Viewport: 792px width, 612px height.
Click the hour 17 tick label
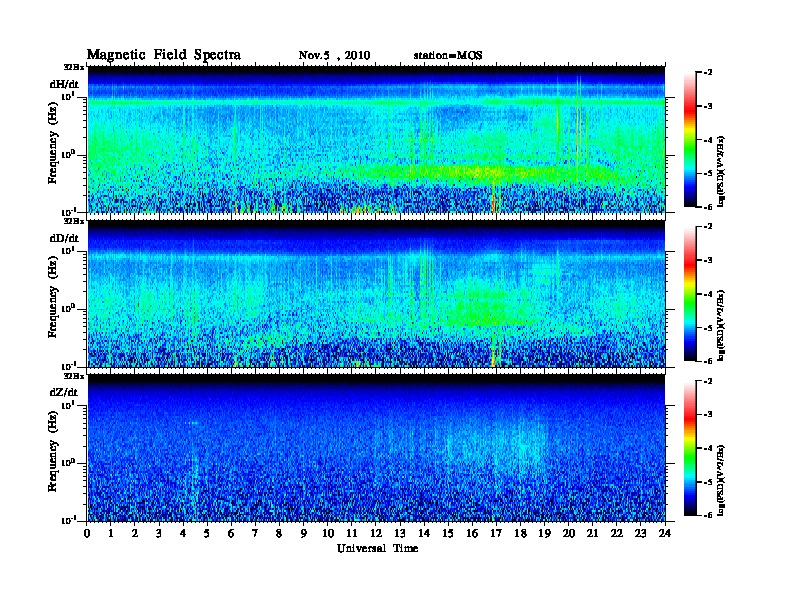497,533
